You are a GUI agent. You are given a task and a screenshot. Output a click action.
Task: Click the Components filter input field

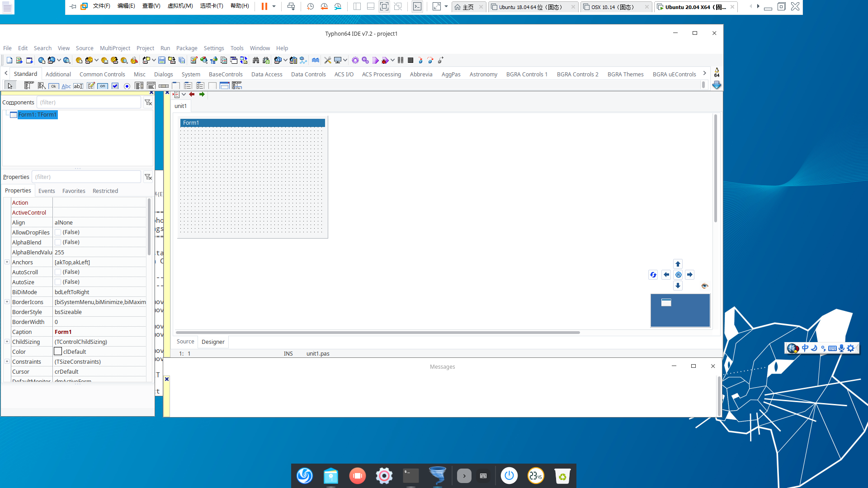coord(89,103)
